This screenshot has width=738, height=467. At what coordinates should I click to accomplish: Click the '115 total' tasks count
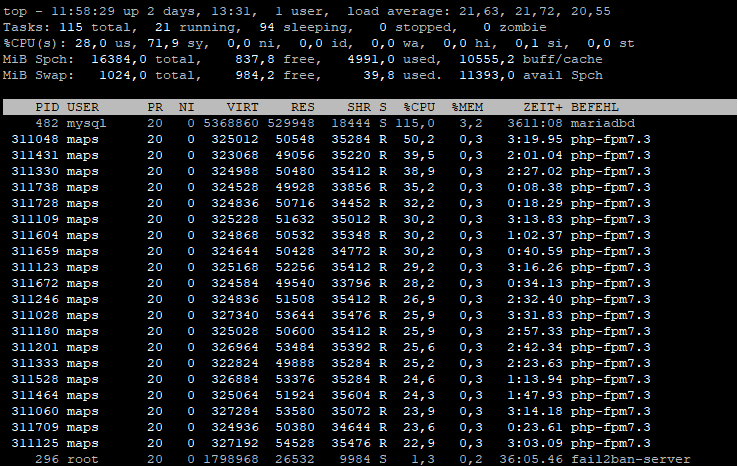tap(95, 27)
